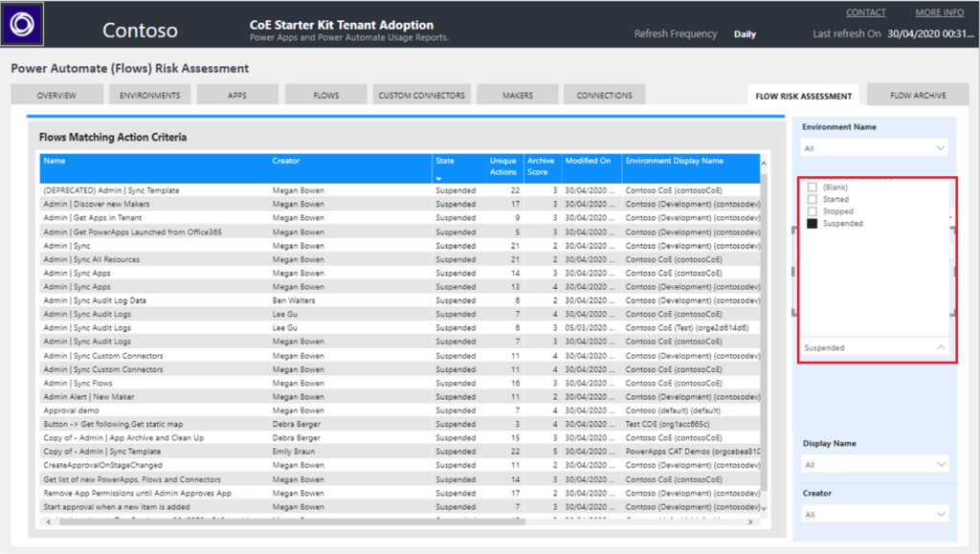Open the CONTACT link

coord(864,11)
